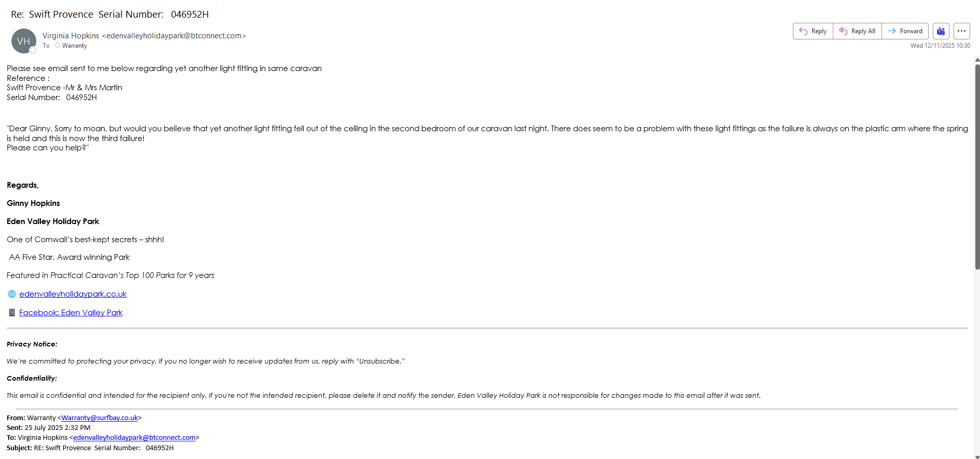The height and width of the screenshot is (459, 980).
Task: Click the reply arrow icon in Reply button
Action: [803, 31]
